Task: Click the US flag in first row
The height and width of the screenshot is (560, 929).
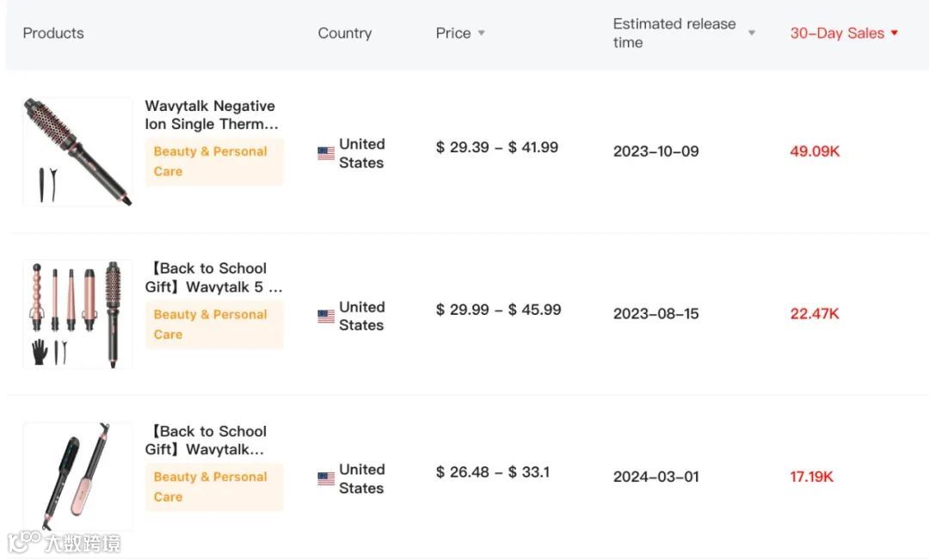Action: click(x=326, y=153)
